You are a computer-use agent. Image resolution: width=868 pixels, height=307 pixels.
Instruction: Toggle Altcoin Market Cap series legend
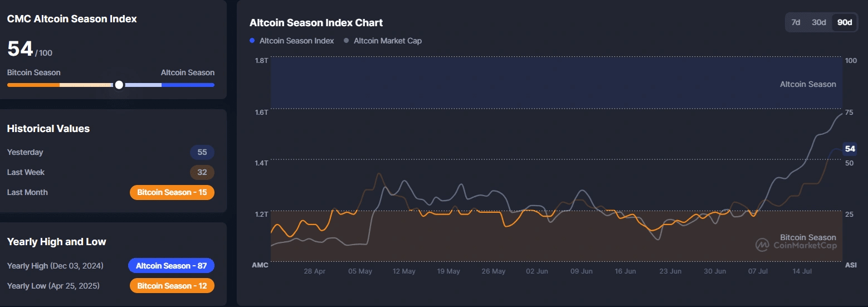pos(383,41)
